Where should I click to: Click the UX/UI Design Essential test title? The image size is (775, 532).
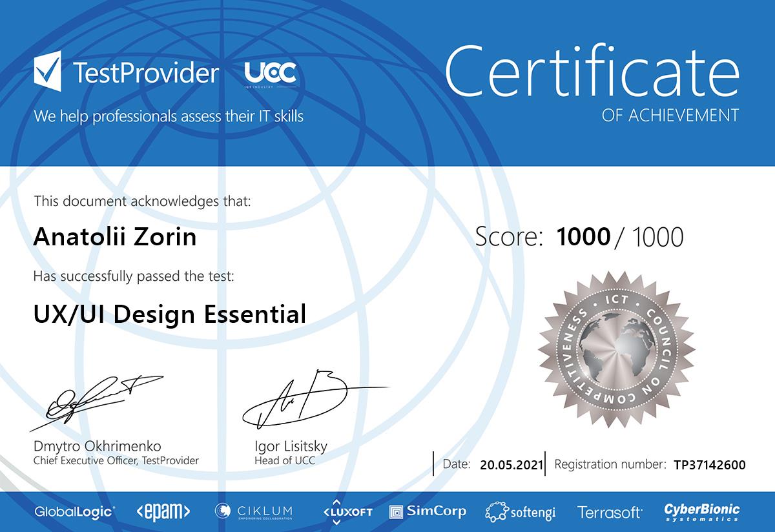[x=169, y=314]
